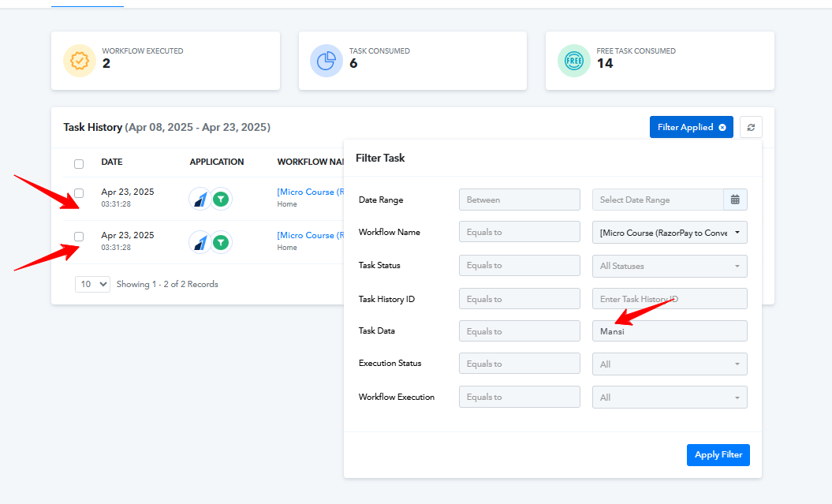Click the Free Task Consumed icon

tap(573, 61)
